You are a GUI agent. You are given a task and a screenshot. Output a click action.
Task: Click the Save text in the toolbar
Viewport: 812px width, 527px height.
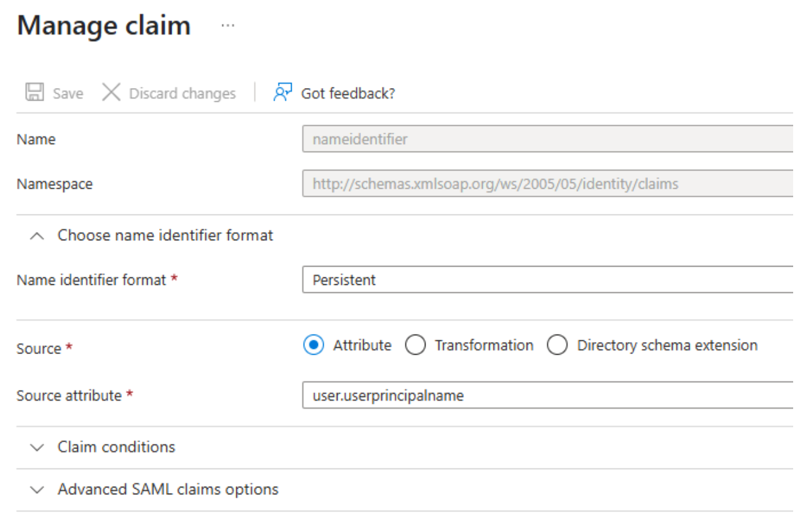[x=68, y=94]
